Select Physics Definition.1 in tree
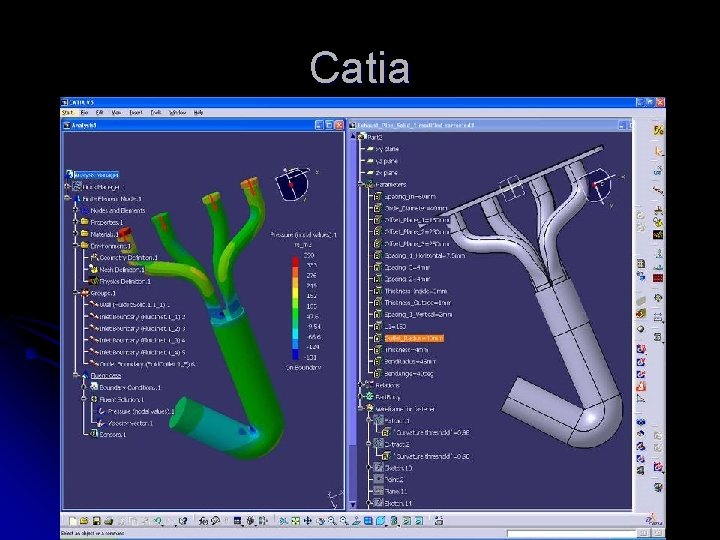720x540 pixels. (125, 281)
